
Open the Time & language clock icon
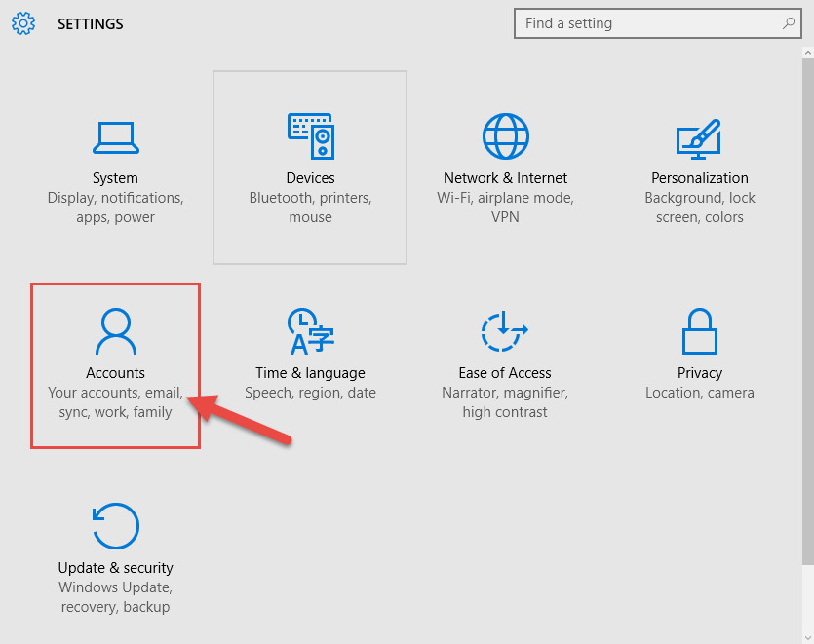310,331
